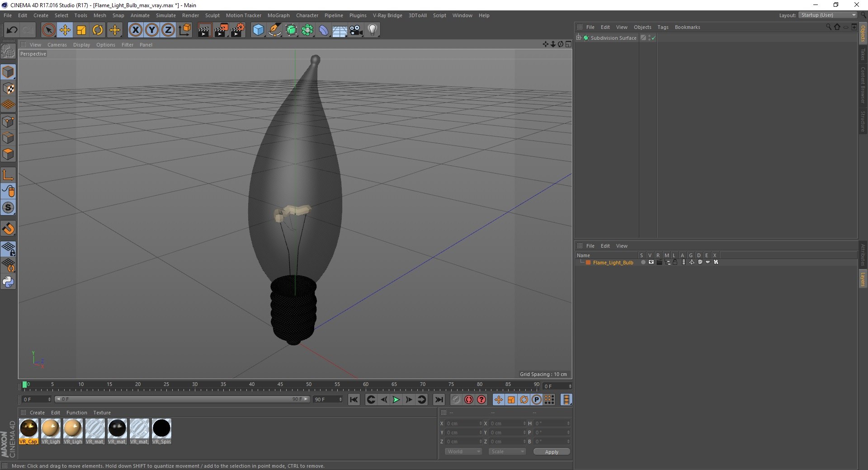The image size is (868, 470).
Task: Toggle Enable Snap S icon
Action: pyautogui.click(x=8, y=207)
